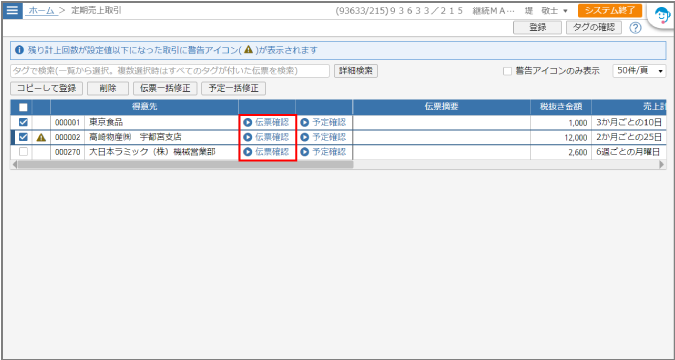The height and width of the screenshot is (360, 675).
Task: Click the 定期売上取引 breadcrumb text
Action: (96, 11)
